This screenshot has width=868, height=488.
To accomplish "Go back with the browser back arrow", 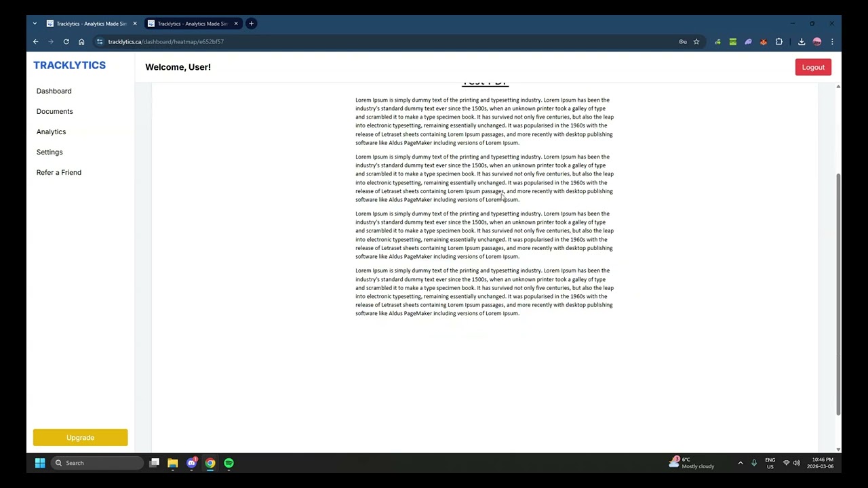I will (36, 41).
